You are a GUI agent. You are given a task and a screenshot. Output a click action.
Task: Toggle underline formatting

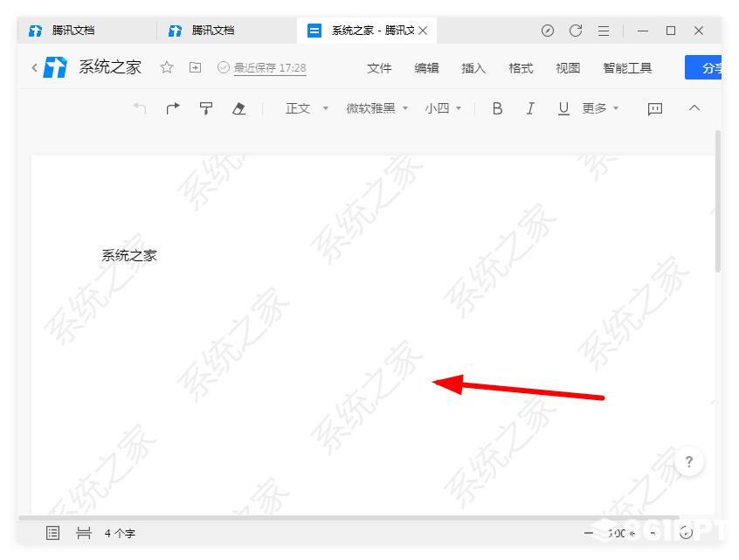563,109
